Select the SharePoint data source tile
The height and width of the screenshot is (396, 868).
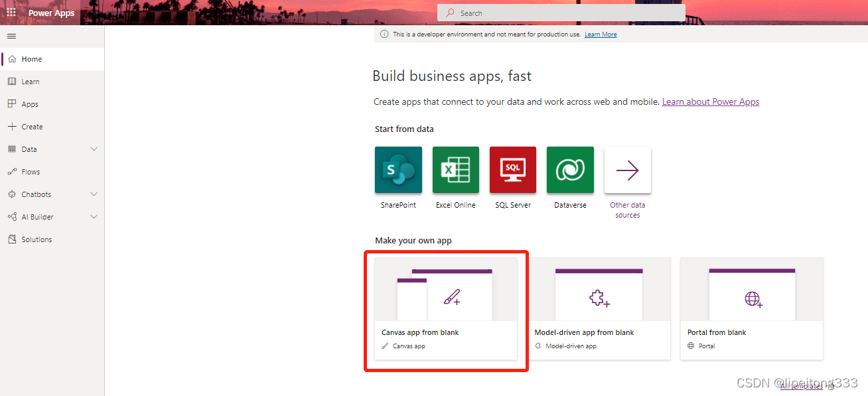coord(398,170)
